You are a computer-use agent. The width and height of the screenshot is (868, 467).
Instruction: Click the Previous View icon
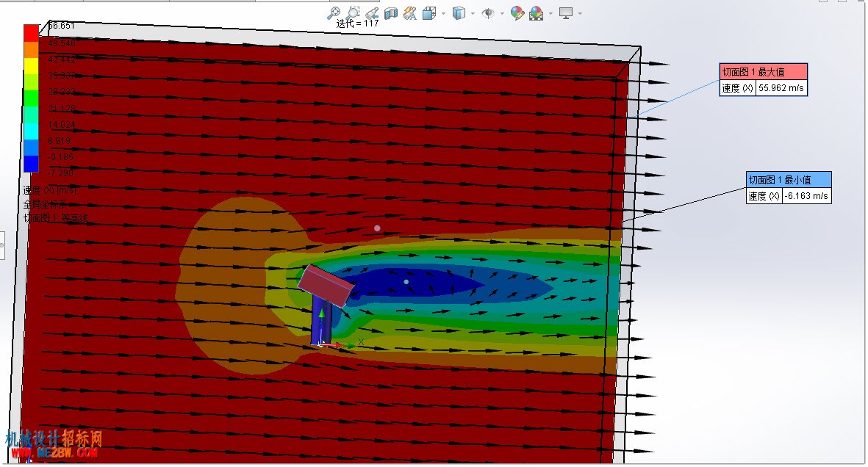point(372,12)
